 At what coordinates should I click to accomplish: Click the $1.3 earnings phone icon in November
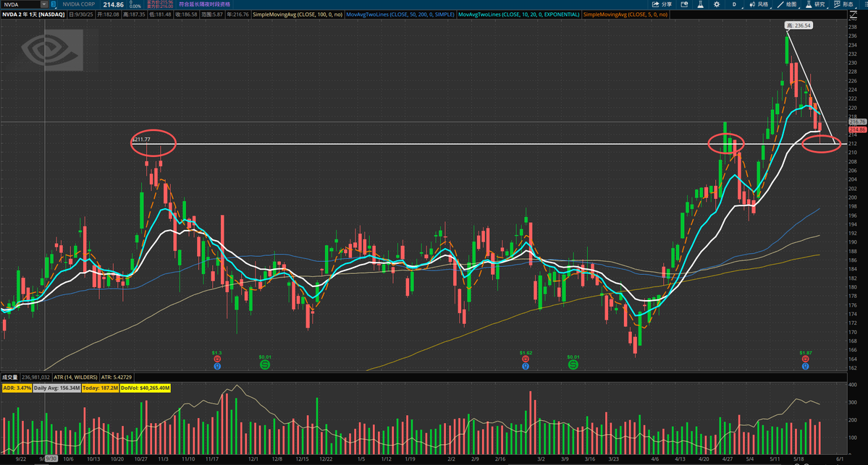click(x=217, y=359)
